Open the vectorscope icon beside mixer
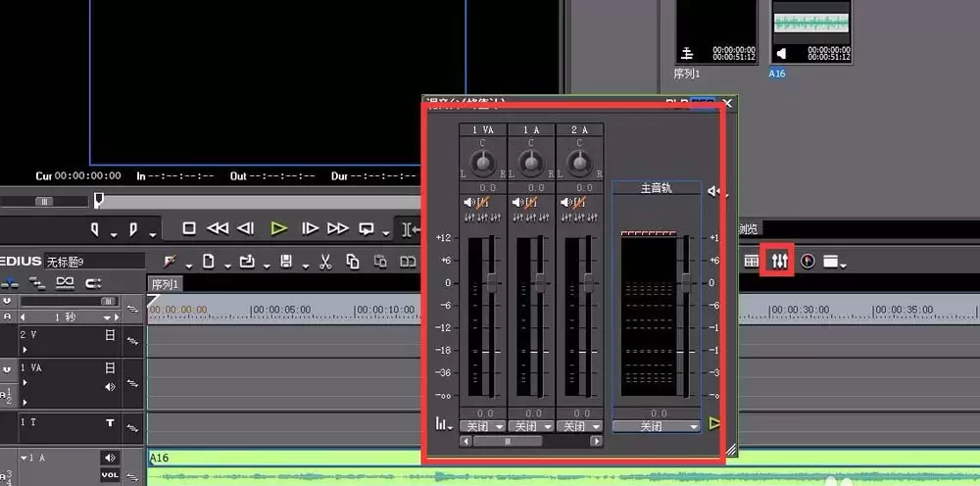 click(x=808, y=261)
